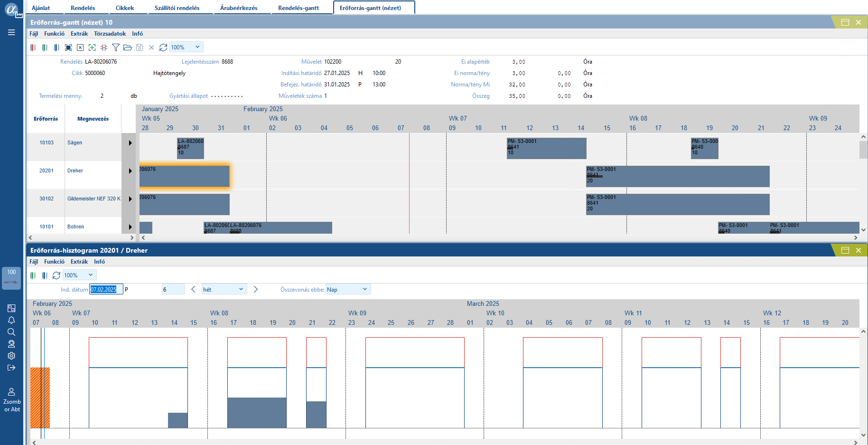Expand the 10103 Sägen resource row arrow
The width and height of the screenshot is (868, 445).
pos(130,143)
